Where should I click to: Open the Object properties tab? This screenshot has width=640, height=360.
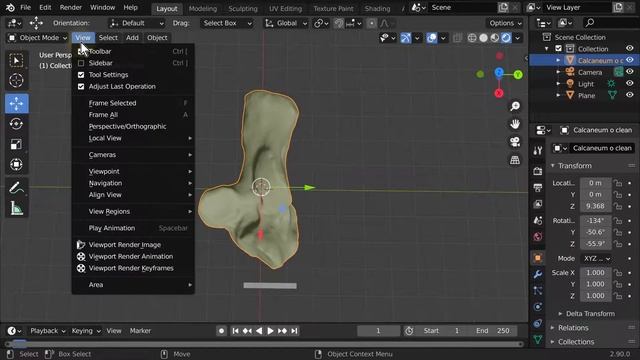coord(538,258)
